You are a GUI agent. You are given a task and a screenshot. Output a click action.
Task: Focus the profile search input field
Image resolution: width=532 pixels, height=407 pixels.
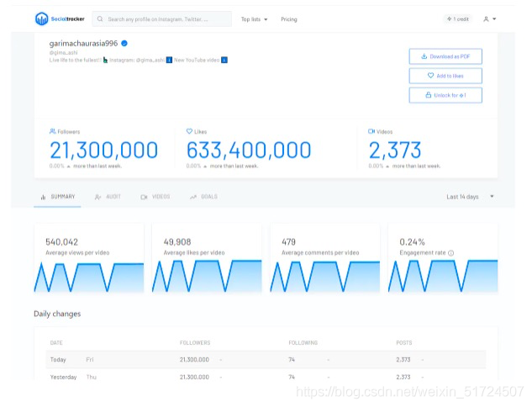162,19
